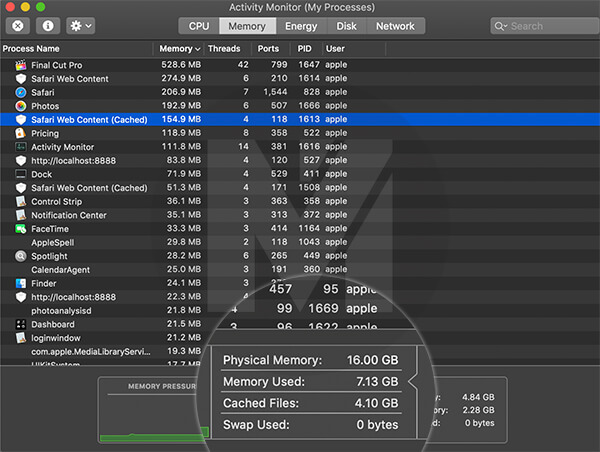
Task: Select the Spotlight process name
Action: 49,256
